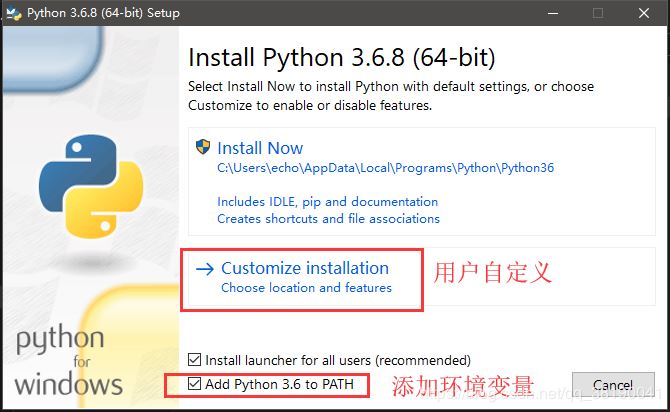
Task: Open the Customize installation option
Action: pyautogui.click(x=305, y=268)
